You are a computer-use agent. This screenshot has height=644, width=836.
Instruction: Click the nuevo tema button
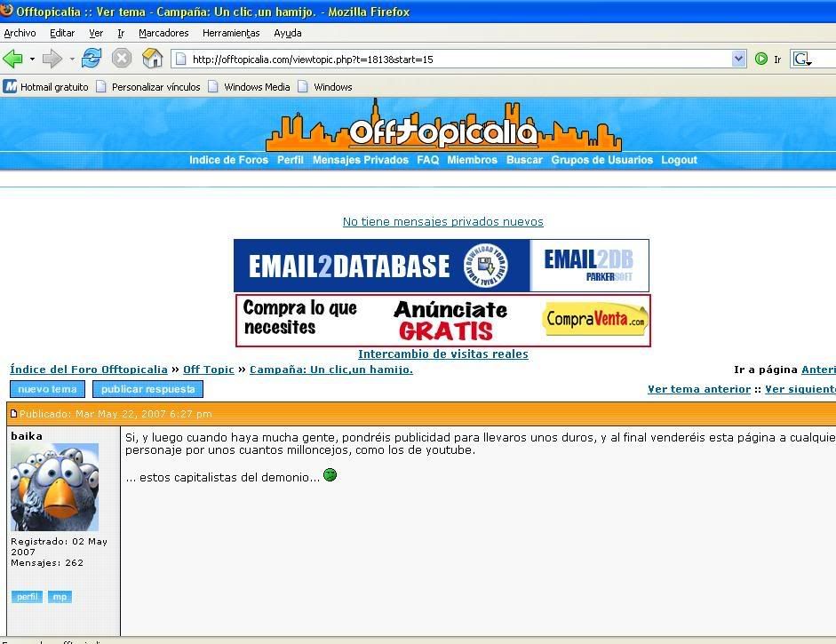point(48,389)
